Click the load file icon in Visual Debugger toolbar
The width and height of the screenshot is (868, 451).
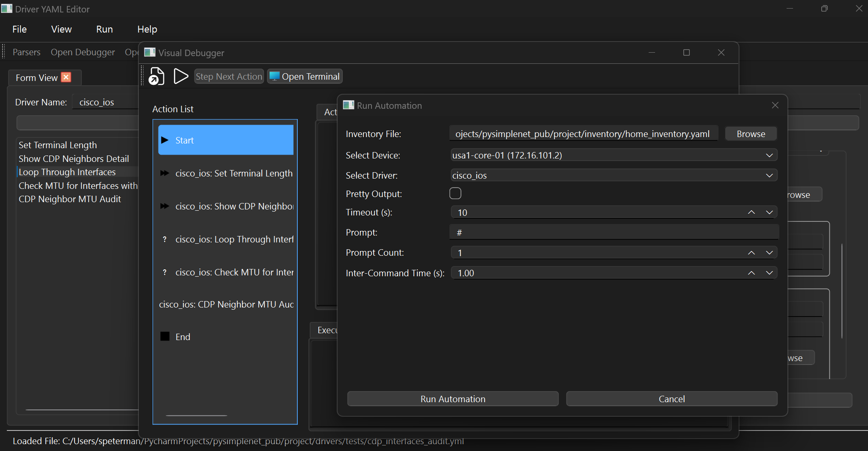[156, 76]
